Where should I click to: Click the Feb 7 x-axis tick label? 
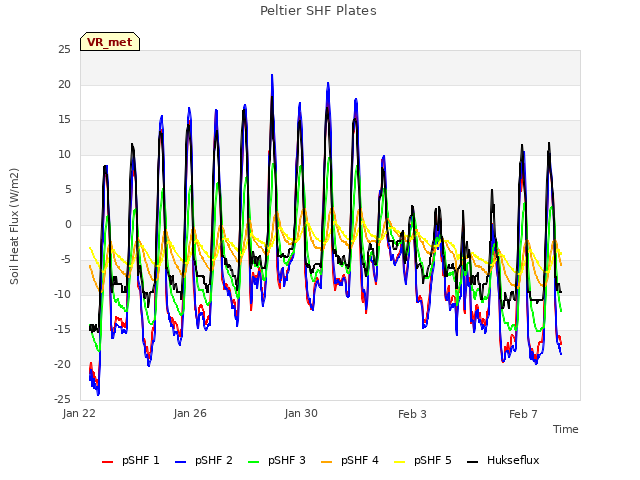tap(523, 414)
